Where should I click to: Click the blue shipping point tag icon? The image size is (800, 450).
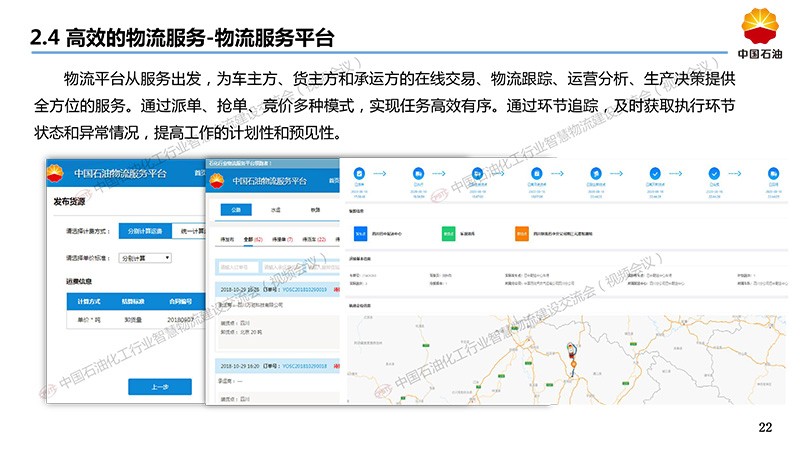(360, 234)
